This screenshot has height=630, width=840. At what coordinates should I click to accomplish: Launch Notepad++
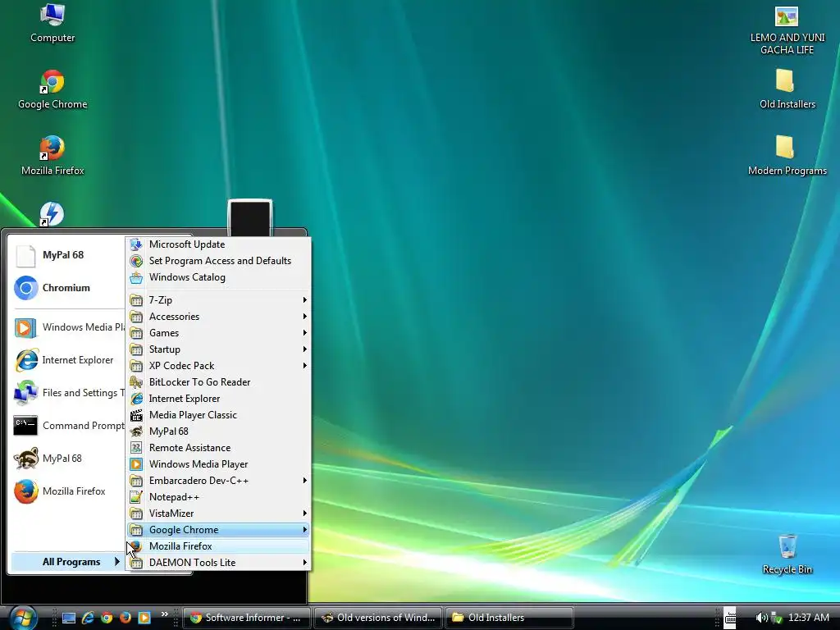pyautogui.click(x=218, y=497)
